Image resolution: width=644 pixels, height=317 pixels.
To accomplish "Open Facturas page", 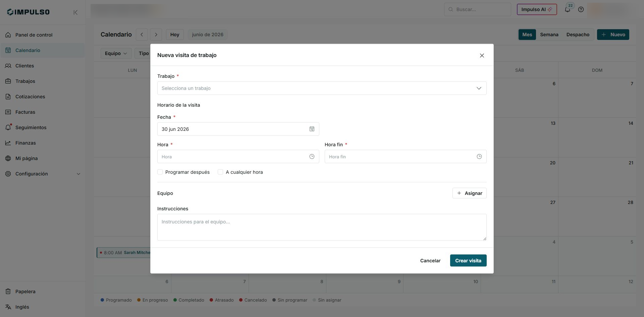I will (42, 112).
